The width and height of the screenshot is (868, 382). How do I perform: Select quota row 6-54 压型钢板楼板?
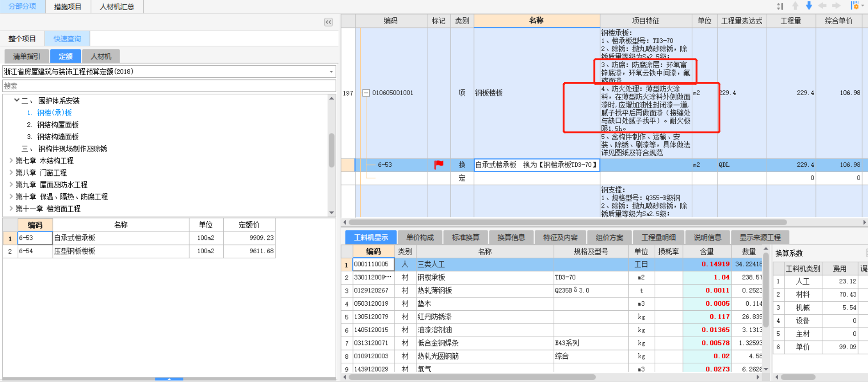pos(139,251)
